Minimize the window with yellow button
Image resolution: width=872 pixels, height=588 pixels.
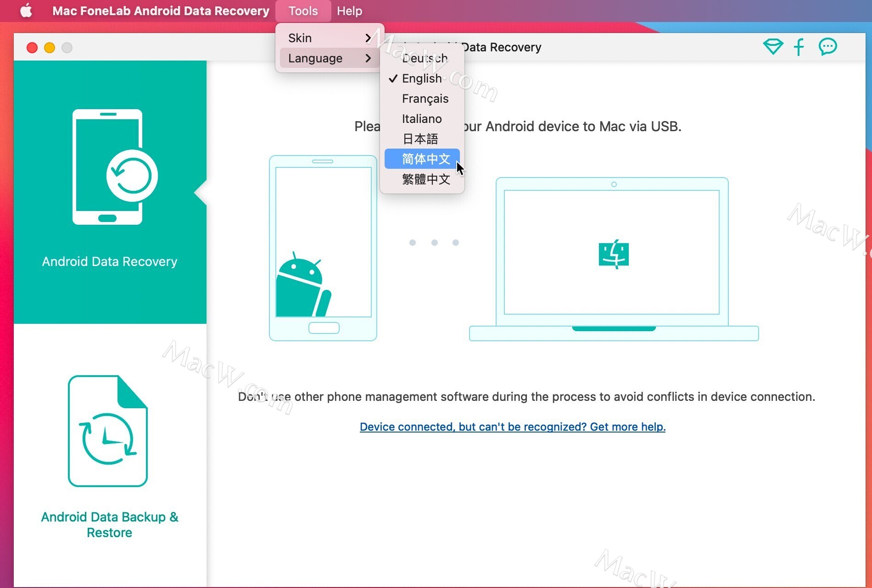click(x=50, y=48)
